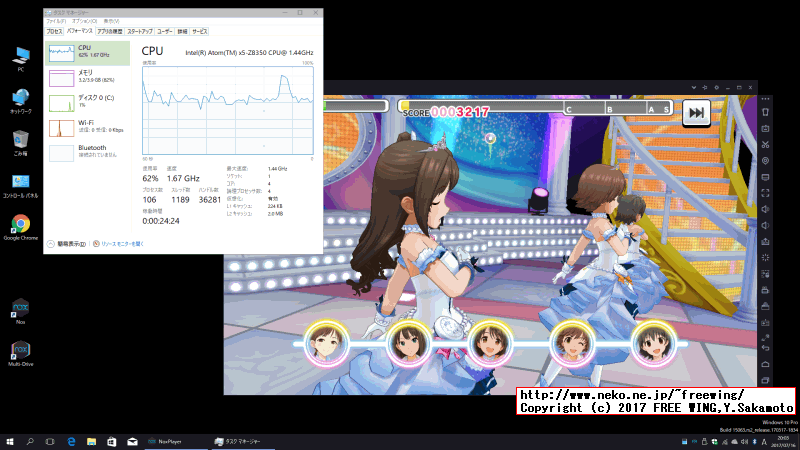Switch to NoxPlayer taskbar button

click(x=176, y=442)
